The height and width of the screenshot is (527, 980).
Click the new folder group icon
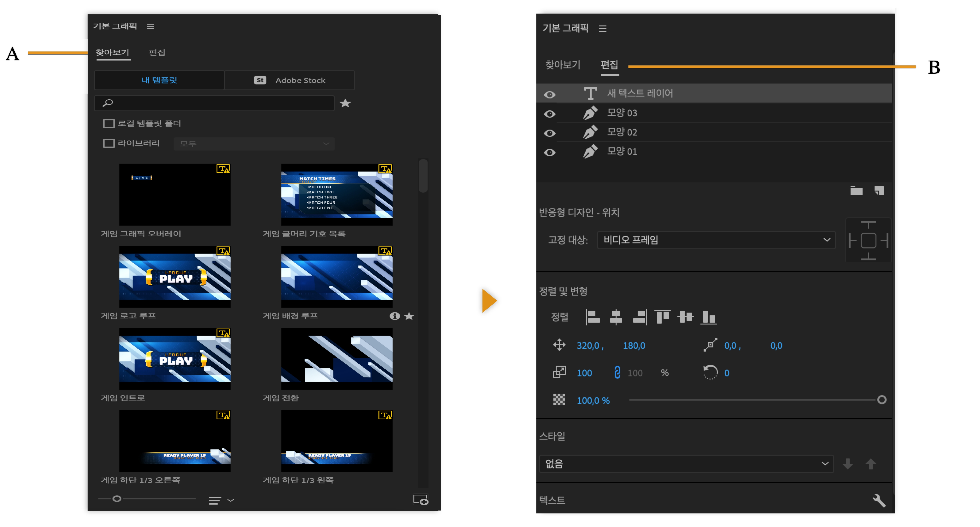pos(856,190)
